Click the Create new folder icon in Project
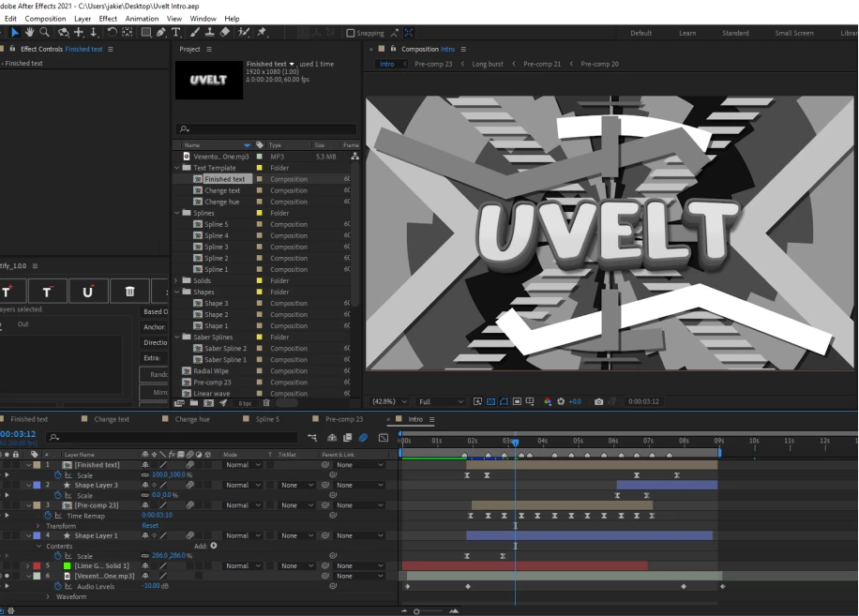Image resolution: width=859 pixels, height=616 pixels. [x=194, y=403]
